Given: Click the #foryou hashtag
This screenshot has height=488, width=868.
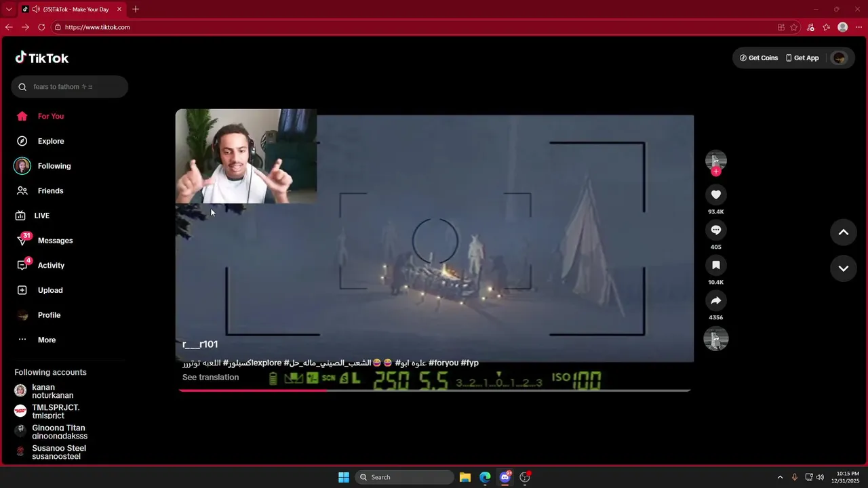Looking at the screenshot, I should 443,363.
